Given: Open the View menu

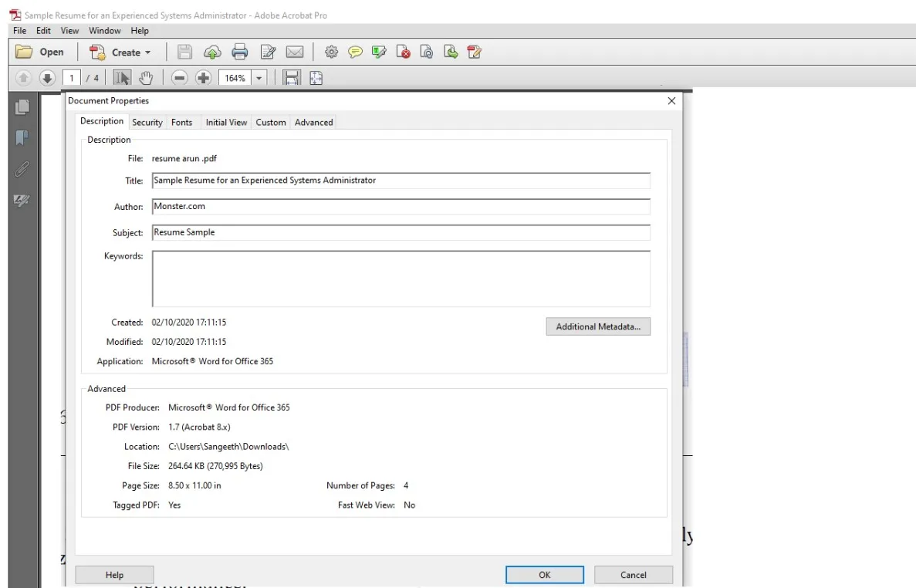Looking at the screenshot, I should [x=69, y=31].
